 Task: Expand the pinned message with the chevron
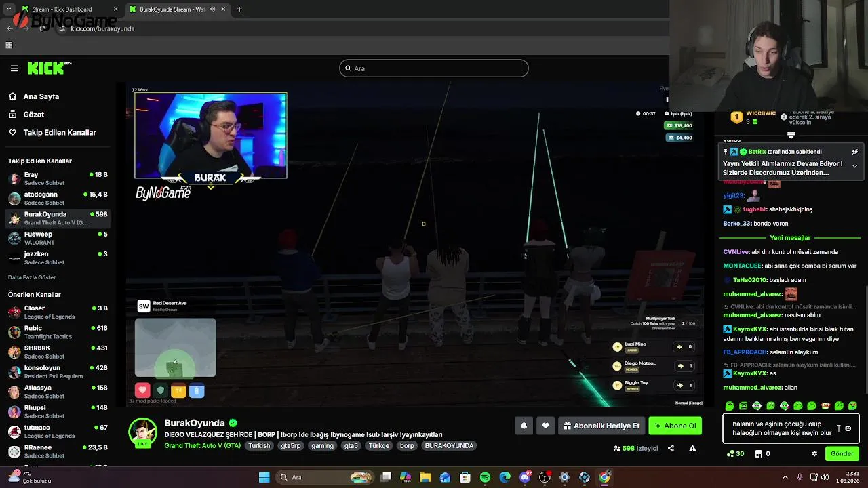coord(854,166)
